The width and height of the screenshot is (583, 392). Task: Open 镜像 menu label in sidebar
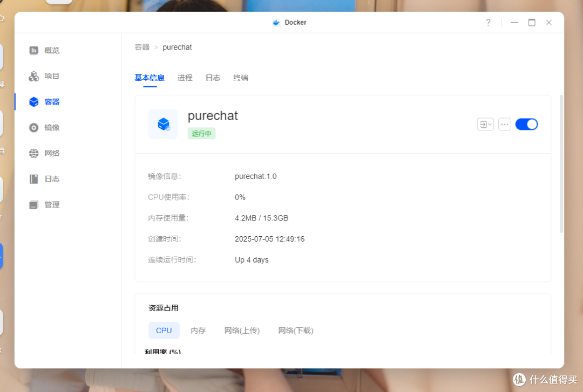point(52,127)
